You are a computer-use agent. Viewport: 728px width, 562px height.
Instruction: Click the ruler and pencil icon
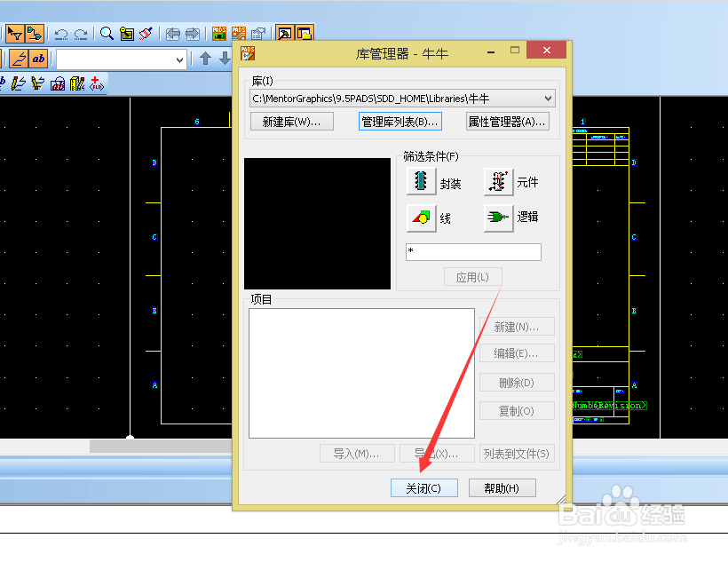(77, 83)
